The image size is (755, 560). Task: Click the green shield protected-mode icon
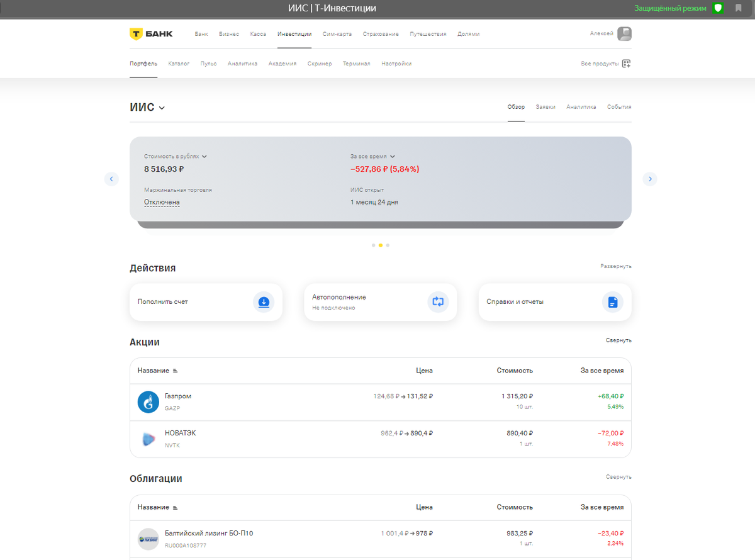coord(718,8)
